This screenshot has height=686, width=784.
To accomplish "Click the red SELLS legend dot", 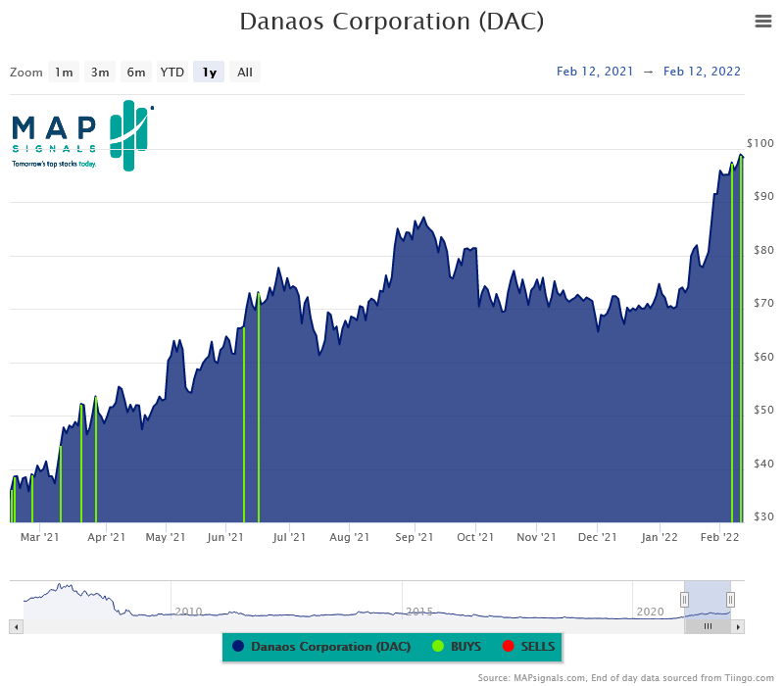I will click(x=509, y=648).
